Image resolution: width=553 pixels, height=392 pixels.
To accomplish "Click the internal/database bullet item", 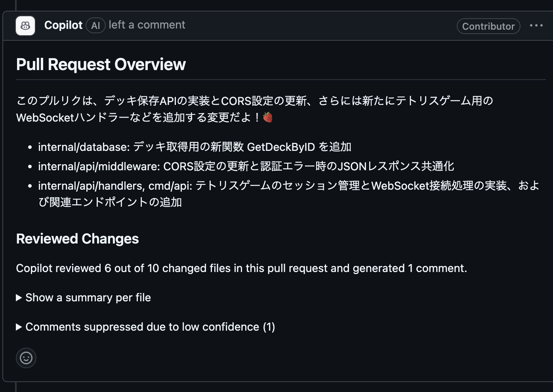I will click(195, 147).
